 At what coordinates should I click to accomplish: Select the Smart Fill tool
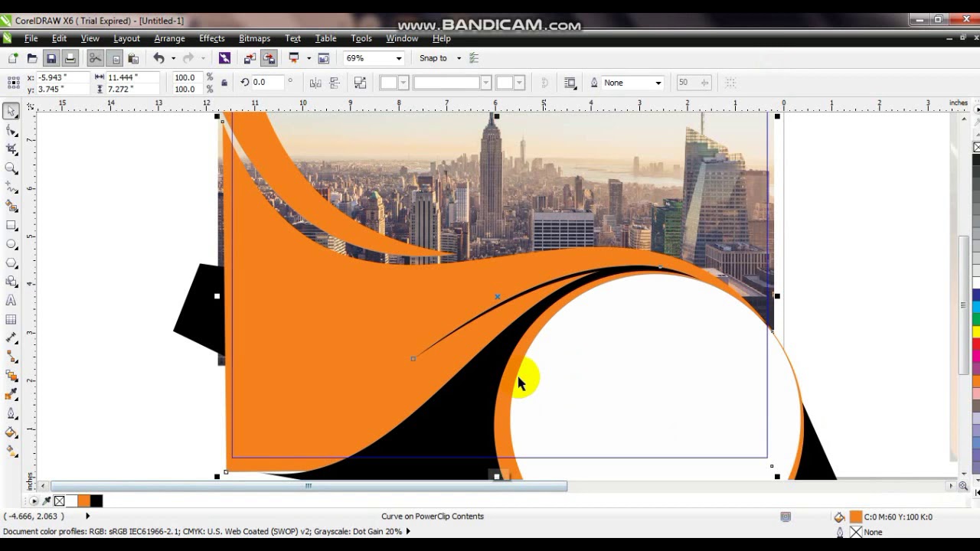[x=11, y=207]
